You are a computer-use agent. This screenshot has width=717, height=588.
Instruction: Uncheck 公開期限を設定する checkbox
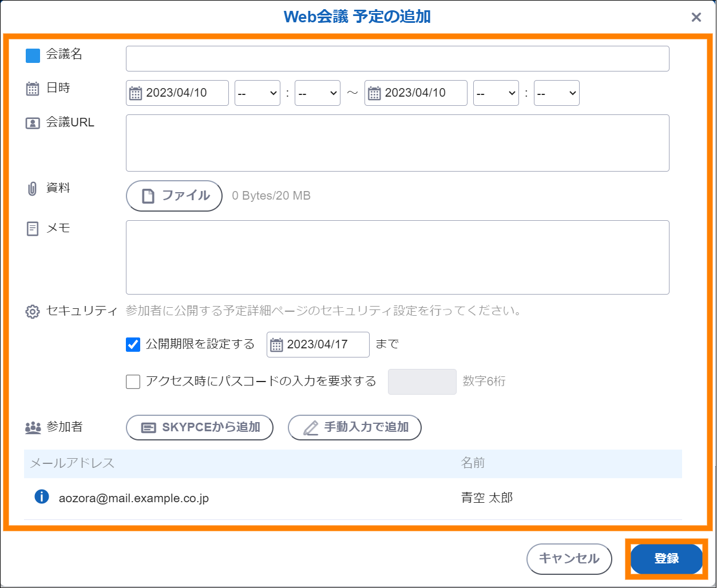point(133,344)
